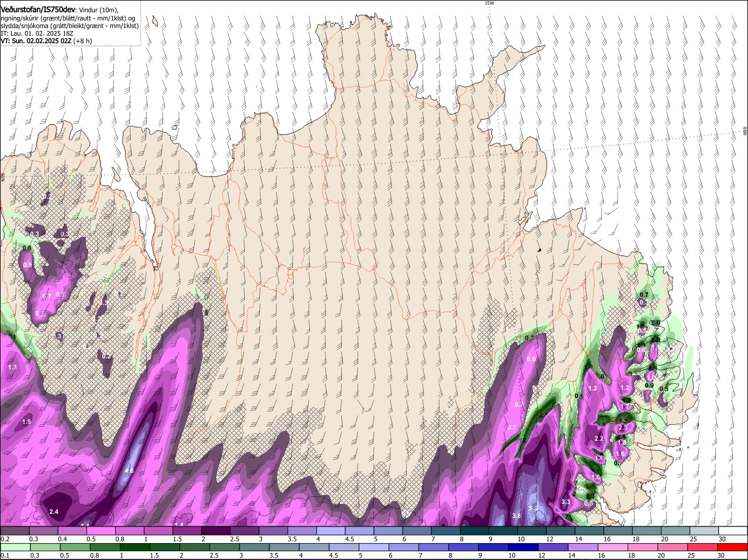Click the 3.3 precipitation value on map
This screenshot has width=748, height=560.
[x=566, y=502]
